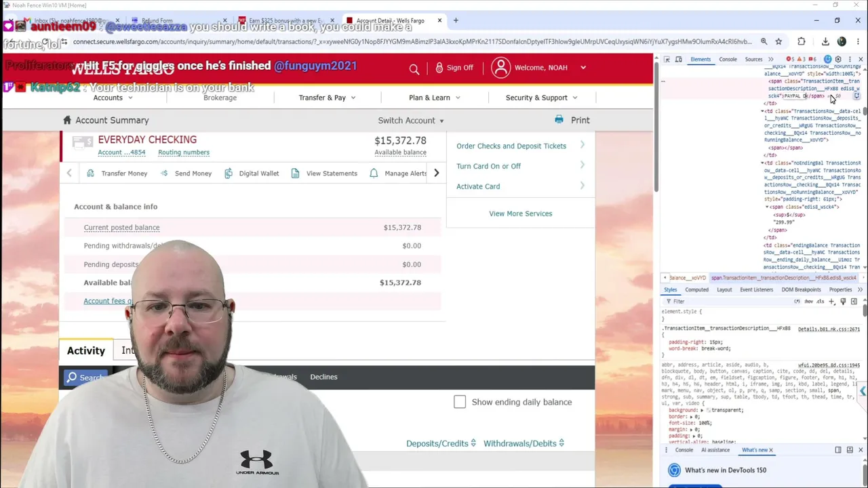
Task: Open Details.b81_nk.css:2671 source link
Action: point(829,329)
